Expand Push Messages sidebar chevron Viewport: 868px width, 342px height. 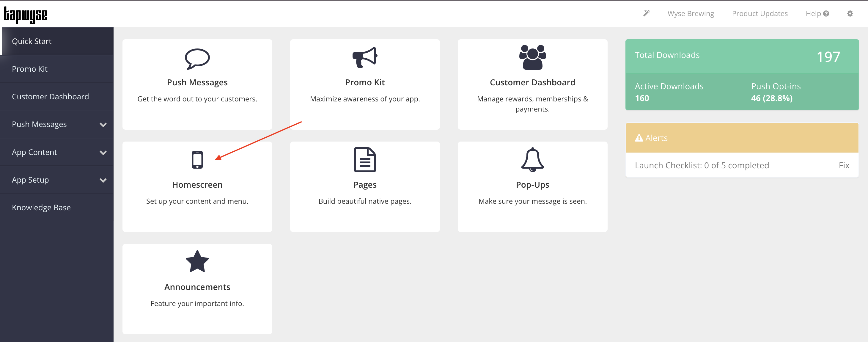[x=103, y=125]
